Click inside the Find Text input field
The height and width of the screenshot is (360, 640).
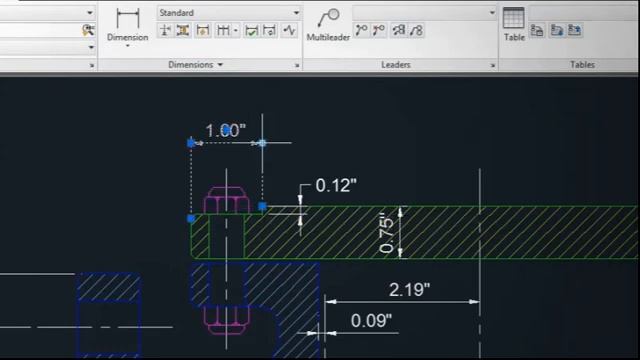pyautogui.click(x=41, y=30)
